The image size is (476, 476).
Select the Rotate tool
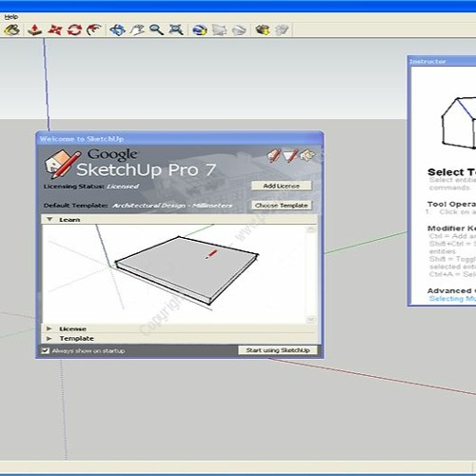tap(74, 30)
